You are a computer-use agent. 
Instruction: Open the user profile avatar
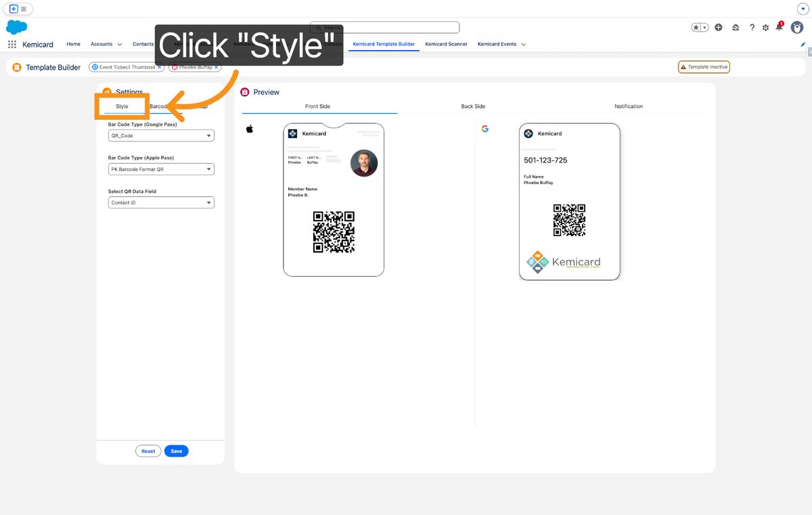coord(797,27)
